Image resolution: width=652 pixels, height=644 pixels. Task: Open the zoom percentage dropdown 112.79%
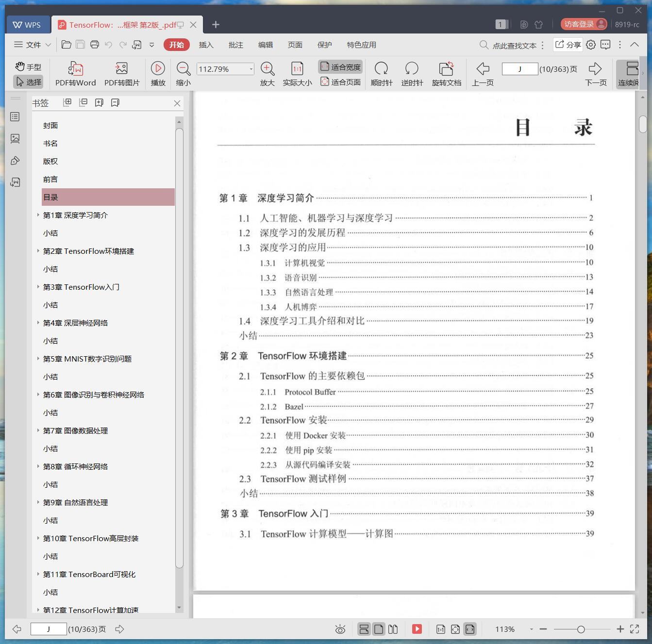click(251, 69)
